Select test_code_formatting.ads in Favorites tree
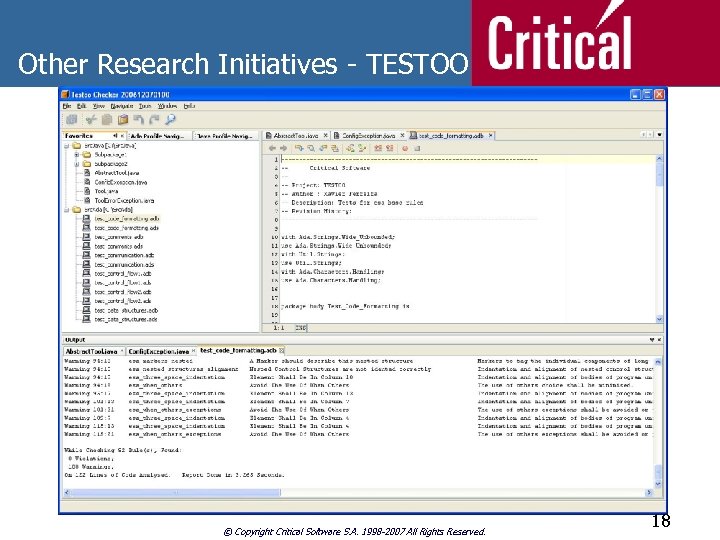Screen dimensions: 720x540 [x=127, y=228]
